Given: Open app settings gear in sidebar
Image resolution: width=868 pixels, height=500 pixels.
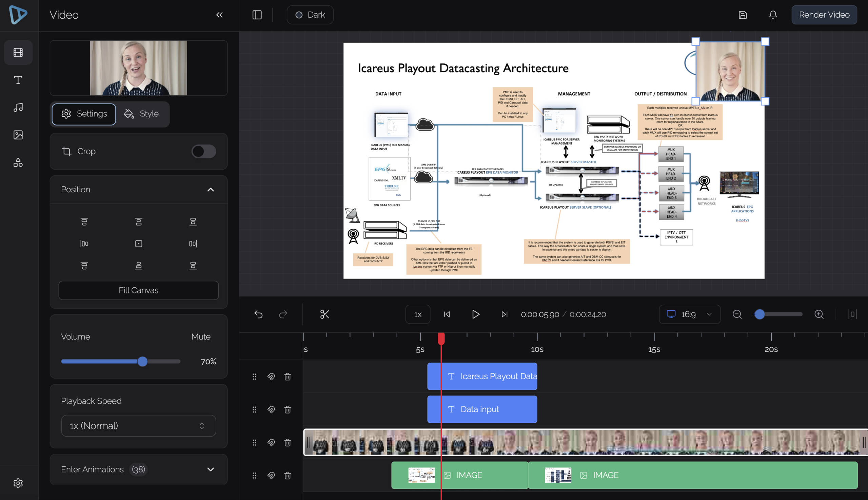Looking at the screenshot, I should 18,483.
